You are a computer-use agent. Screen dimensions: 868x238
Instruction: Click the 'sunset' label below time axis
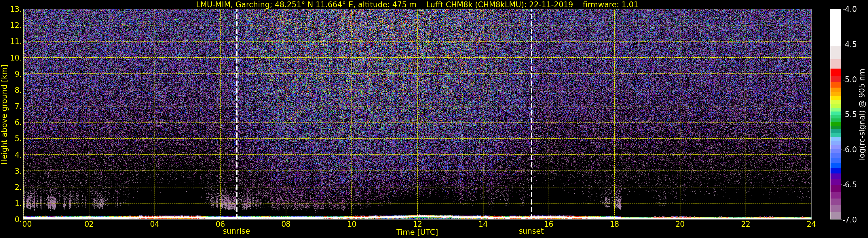coord(531,231)
